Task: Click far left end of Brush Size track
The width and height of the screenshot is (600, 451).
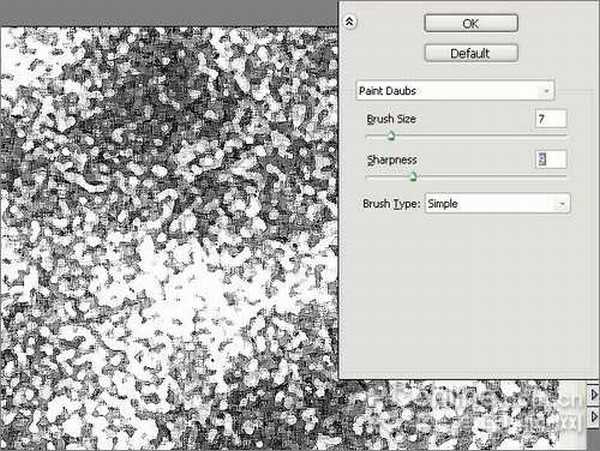Action: click(368, 135)
